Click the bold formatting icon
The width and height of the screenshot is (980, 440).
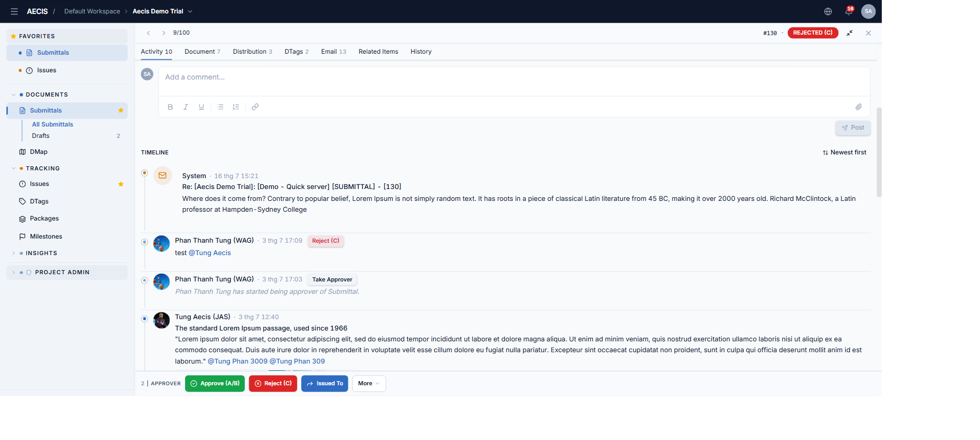click(170, 107)
